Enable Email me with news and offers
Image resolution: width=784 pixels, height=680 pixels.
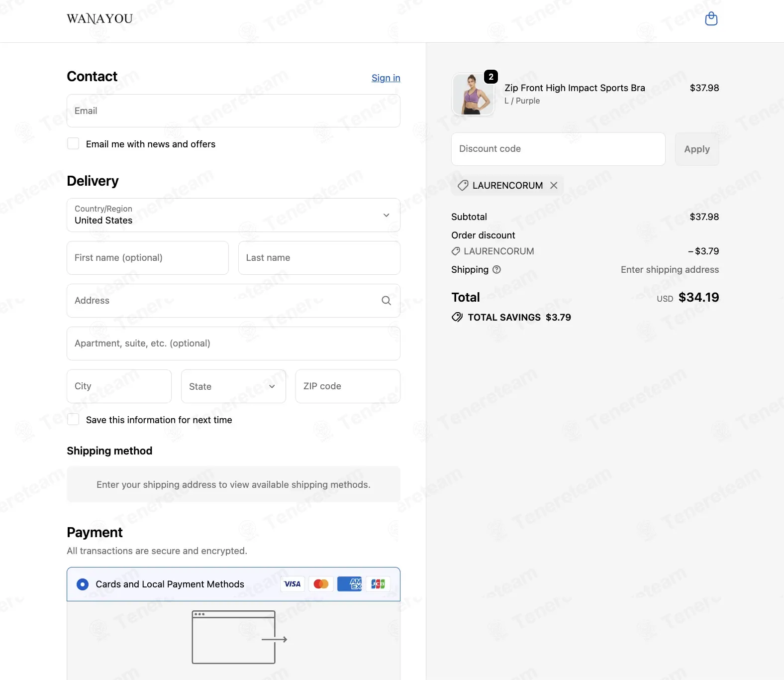(73, 144)
